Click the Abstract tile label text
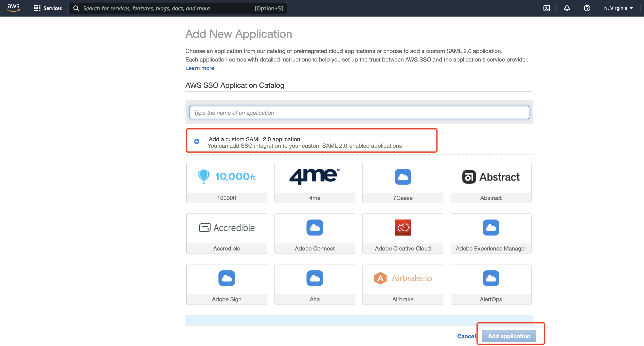This screenshot has height=346, width=644. [491, 198]
